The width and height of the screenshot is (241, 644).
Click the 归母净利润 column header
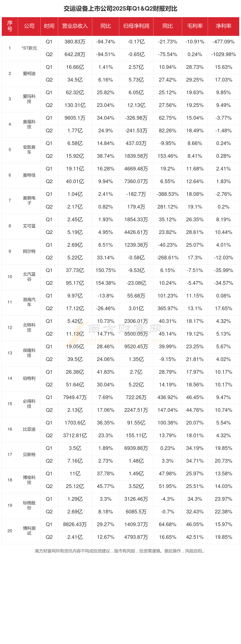coord(136,26)
